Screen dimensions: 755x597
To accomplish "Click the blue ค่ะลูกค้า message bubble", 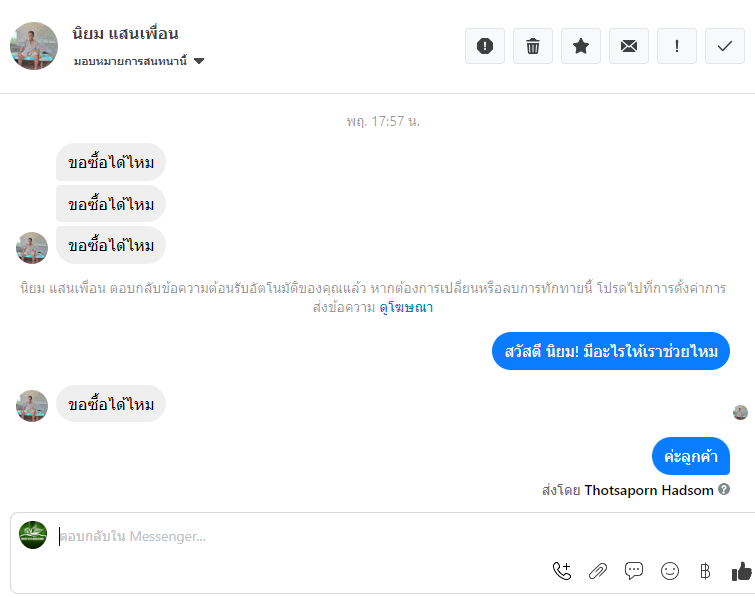I will [x=691, y=456].
